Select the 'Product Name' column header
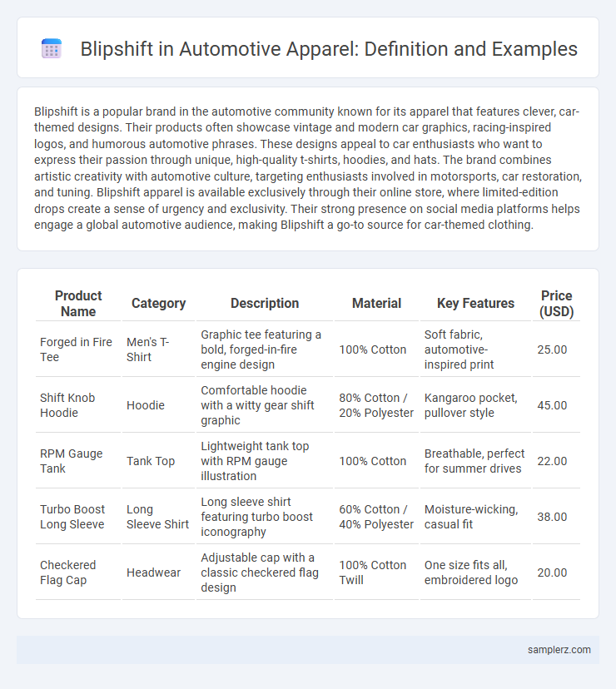 pos(77,303)
